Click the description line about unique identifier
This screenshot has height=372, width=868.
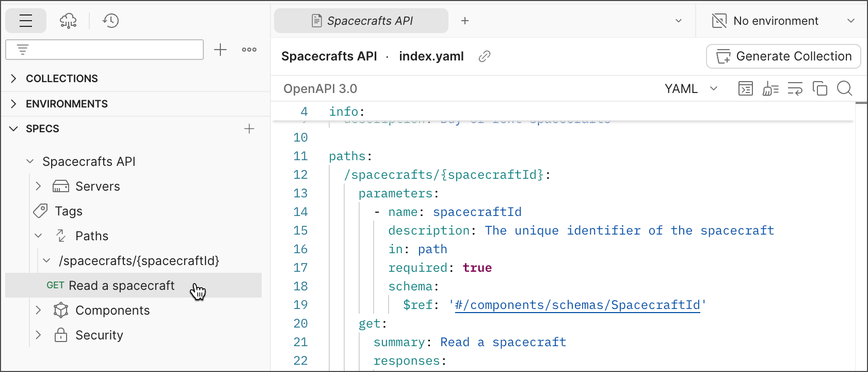[x=582, y=230]
